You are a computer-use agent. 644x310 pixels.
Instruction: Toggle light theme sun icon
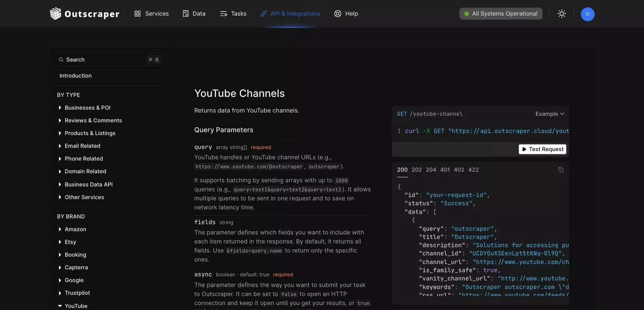(x=561, y=14)
